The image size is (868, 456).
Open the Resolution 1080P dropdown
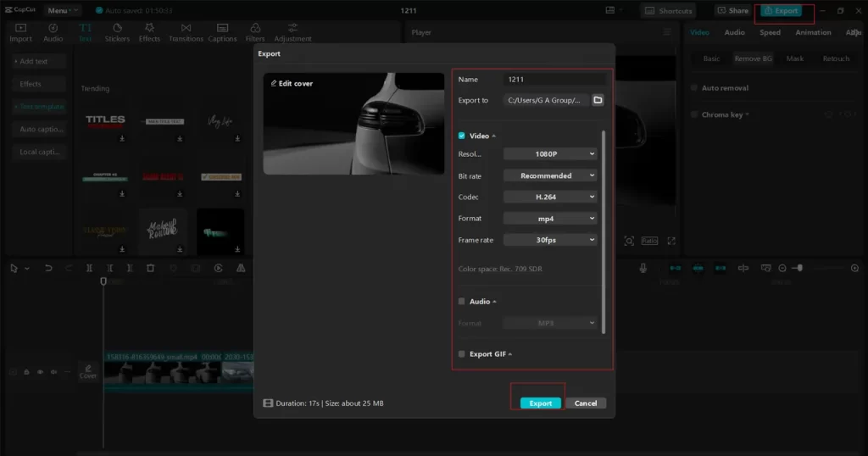click(551, 154)
